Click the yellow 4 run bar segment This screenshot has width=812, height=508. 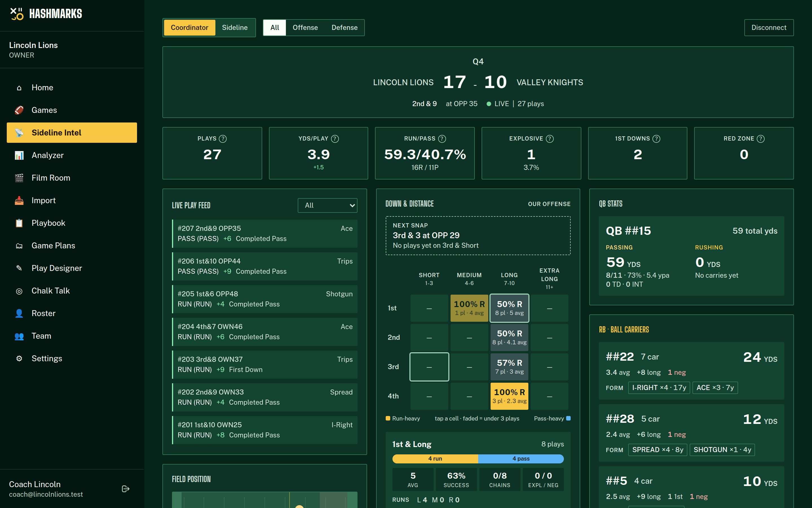click(435, 459)
